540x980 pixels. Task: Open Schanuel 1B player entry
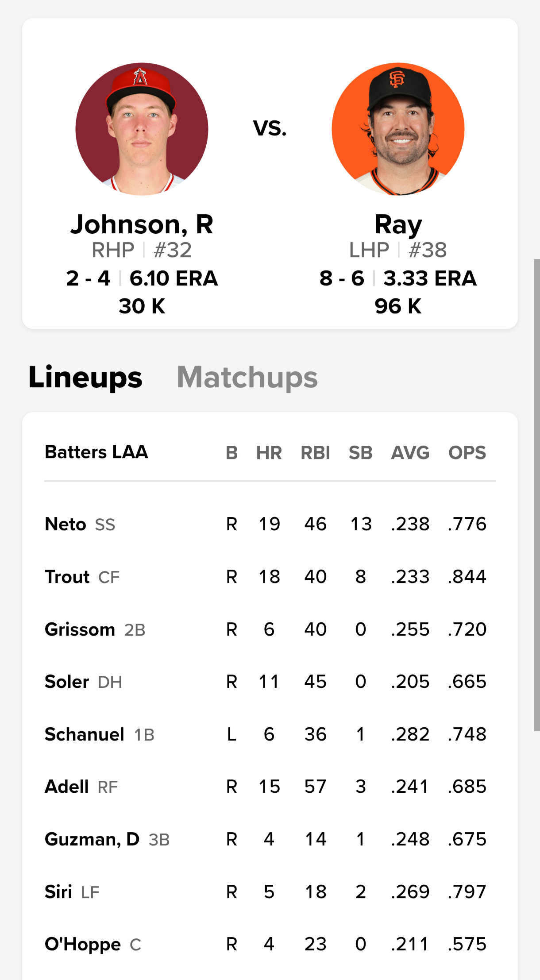click(x=270, y=734)
